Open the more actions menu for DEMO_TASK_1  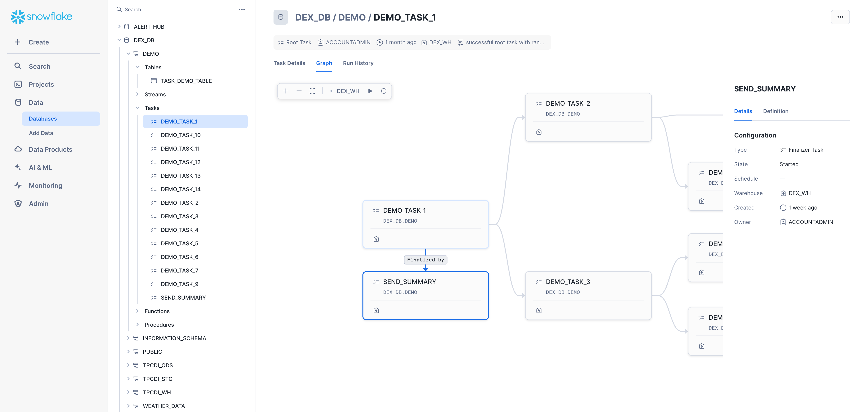[x=840, y=17]
